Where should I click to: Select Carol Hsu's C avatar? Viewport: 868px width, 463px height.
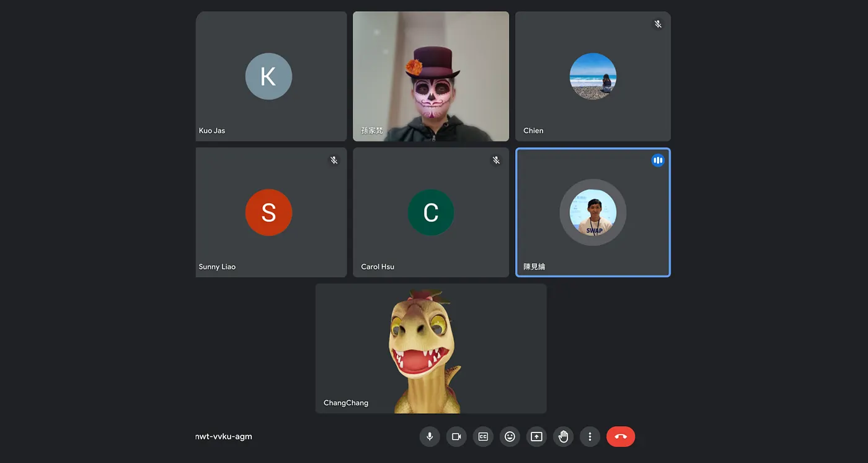click(x=431, y=212)
